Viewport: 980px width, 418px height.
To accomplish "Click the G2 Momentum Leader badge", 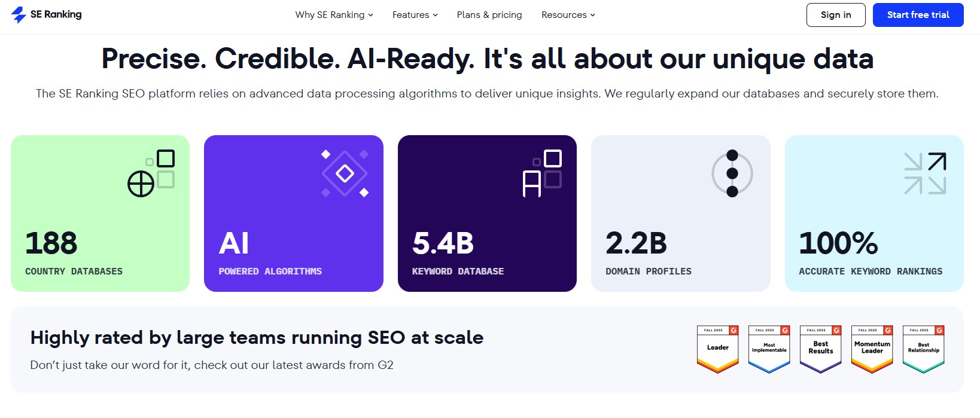I will pyautogui.click(x=872, y=349).
